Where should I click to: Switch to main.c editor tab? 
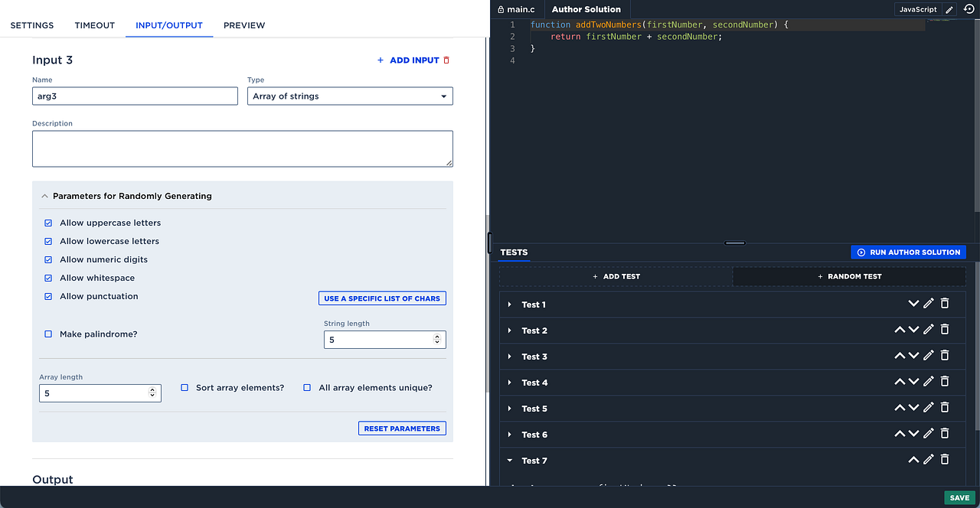[x=516, y=9]
